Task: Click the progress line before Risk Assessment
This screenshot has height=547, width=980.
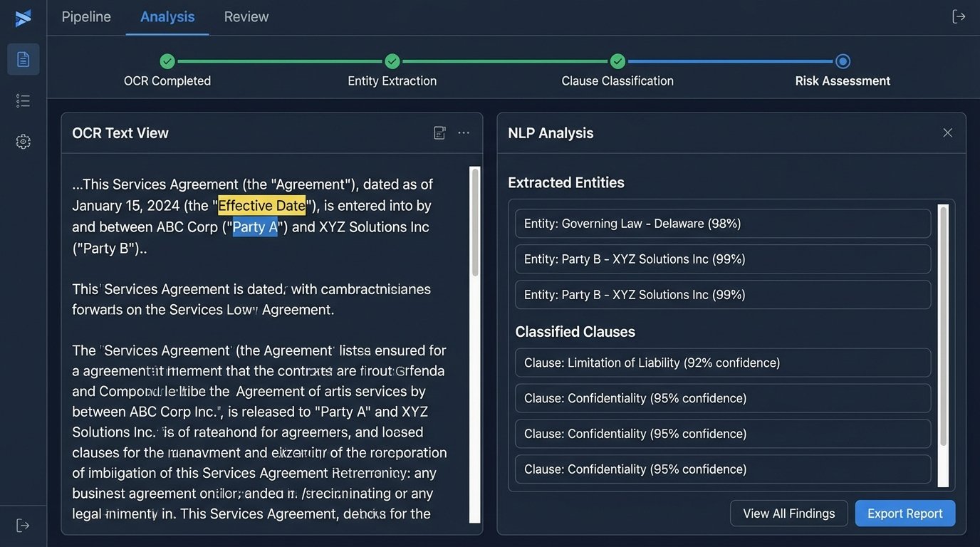Action: click(730, 61)
